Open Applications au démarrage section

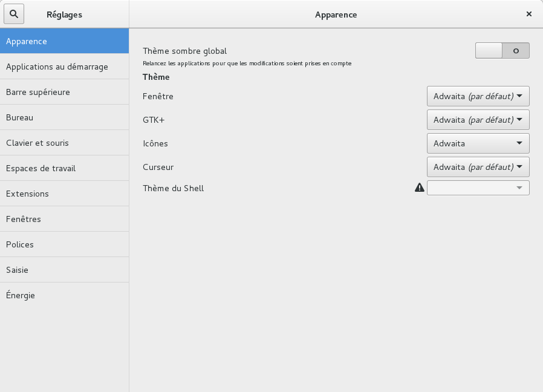coord(64,67)
